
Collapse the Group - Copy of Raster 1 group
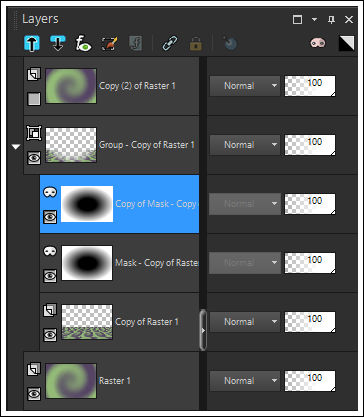click(16, 147)
